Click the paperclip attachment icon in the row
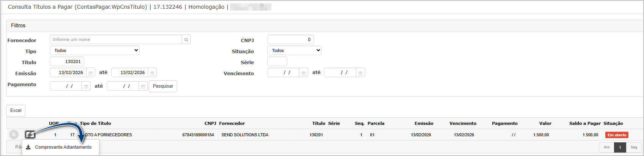Viewport: 644px width, 156px height. [x=30, y=135]
